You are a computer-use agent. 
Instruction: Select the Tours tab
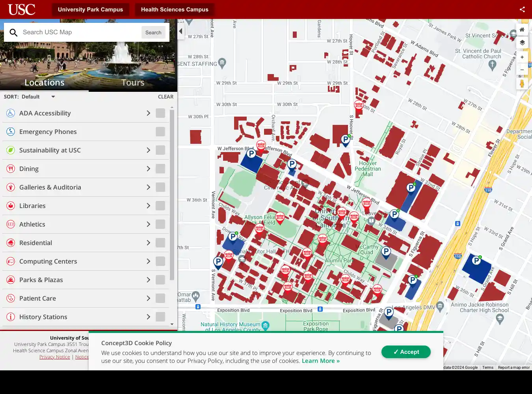(133, 82)
